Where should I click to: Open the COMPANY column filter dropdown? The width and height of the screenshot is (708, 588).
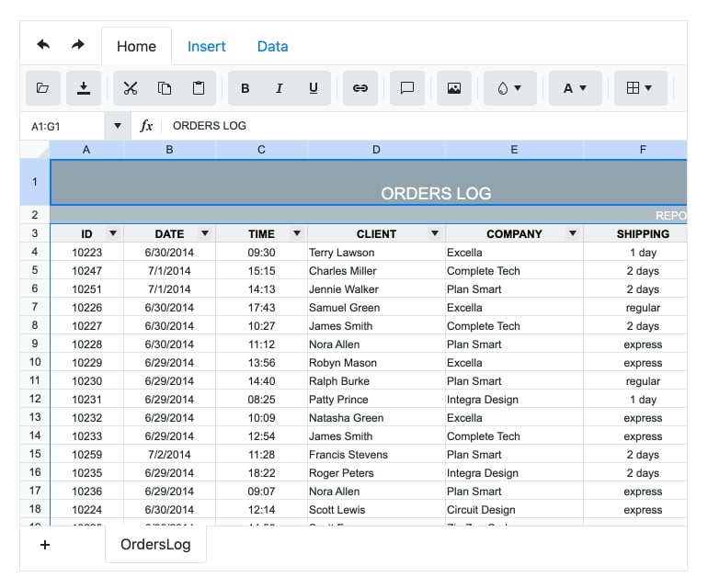573,233
